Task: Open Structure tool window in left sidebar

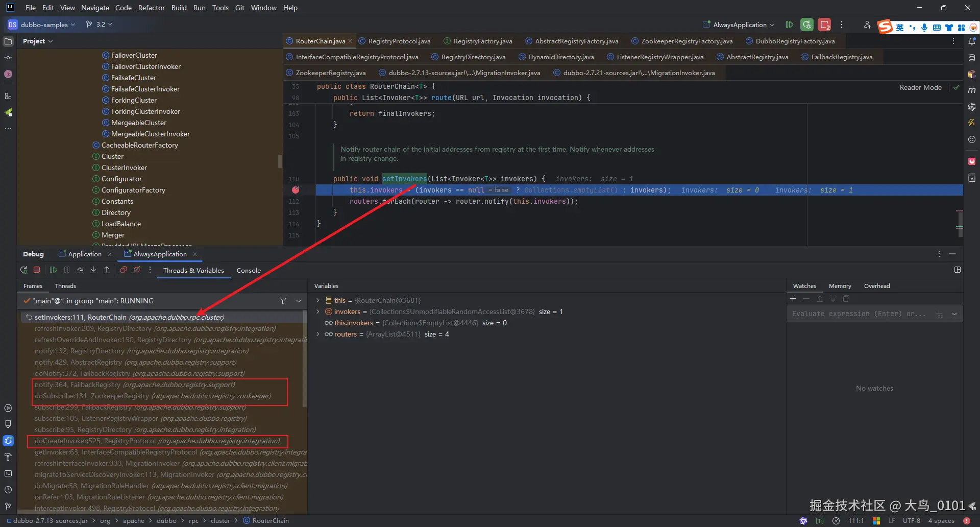Action: click(x=8, y=96)
